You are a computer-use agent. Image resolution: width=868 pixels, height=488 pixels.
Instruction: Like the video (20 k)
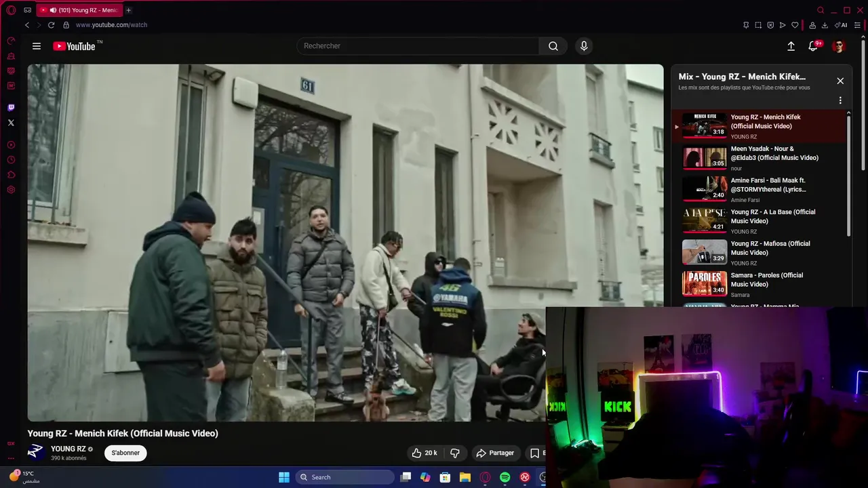(x=425, y=453)
